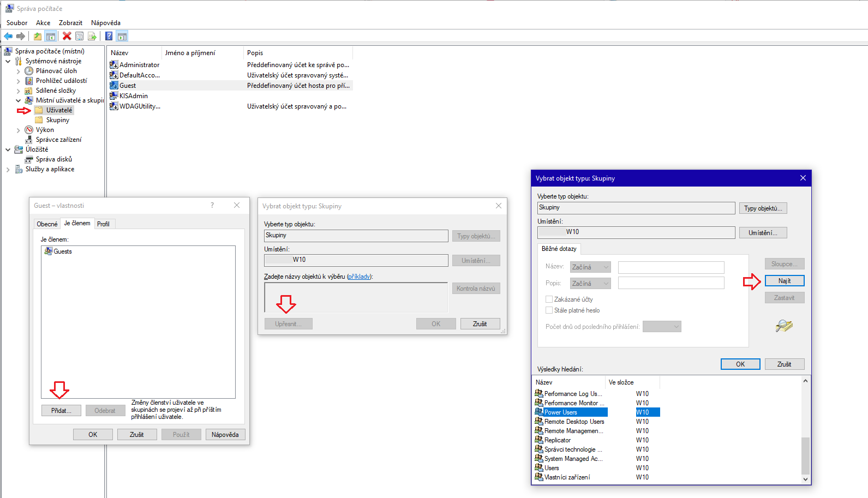868x498 pixels.
Task: Click the Administrator user account icon
Action: pyautogui.click(x=114, y=65)
